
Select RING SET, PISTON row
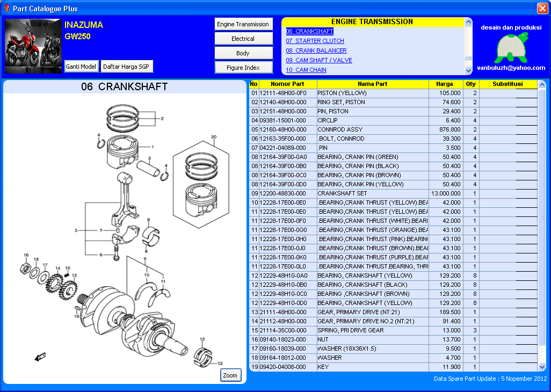393,102
